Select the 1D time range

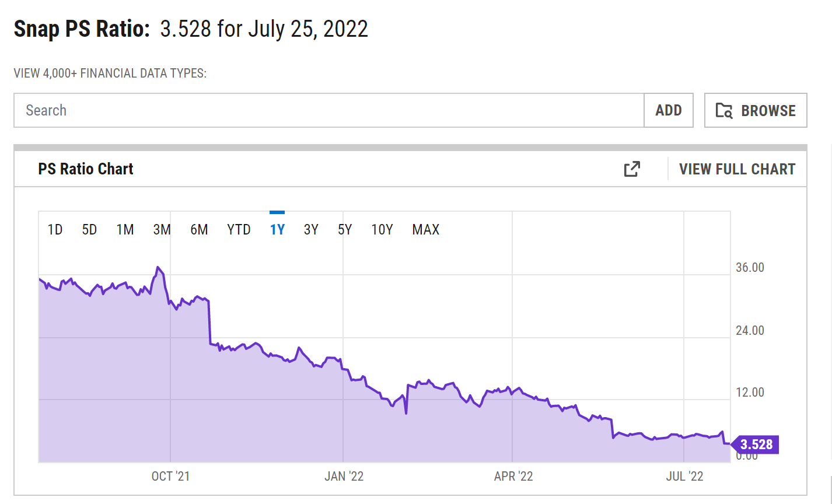tap(55, 230)
